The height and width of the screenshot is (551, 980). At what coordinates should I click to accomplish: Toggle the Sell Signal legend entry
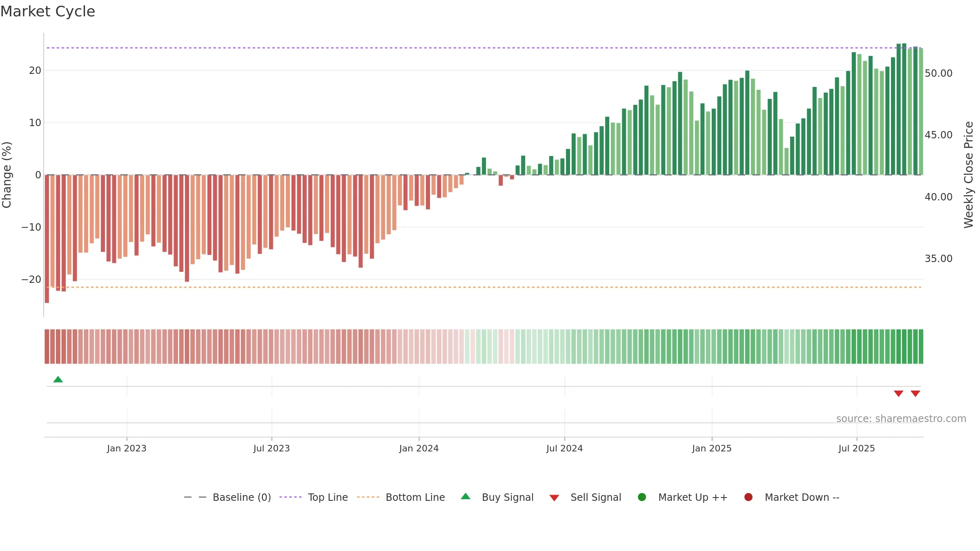[585, 497]
